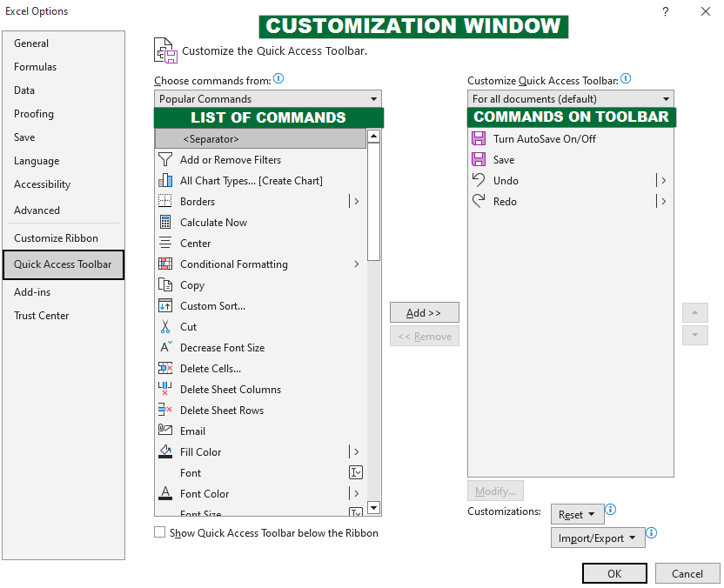724x588 pixels.
Task: Click the Custom Sort icon
Action: (x=164, y=305)
